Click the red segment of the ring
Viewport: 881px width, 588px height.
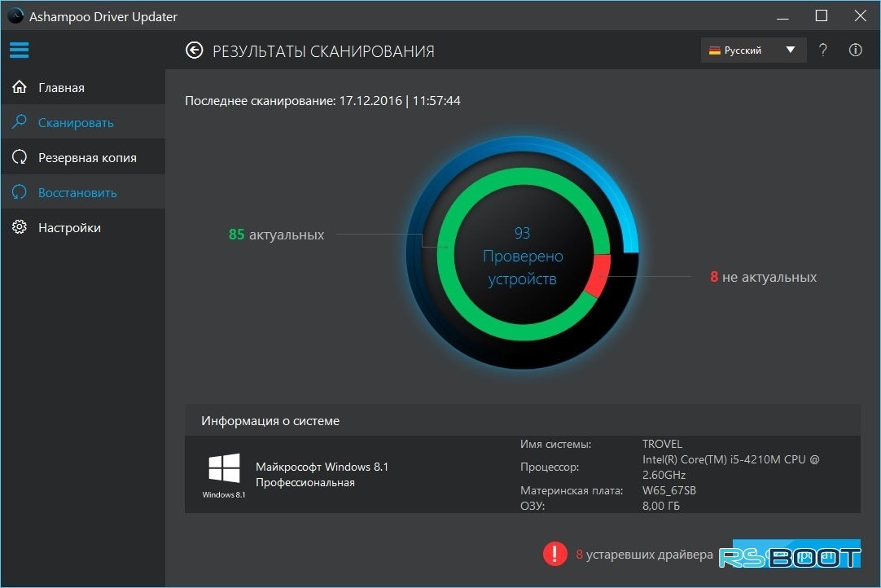point(599,275)
